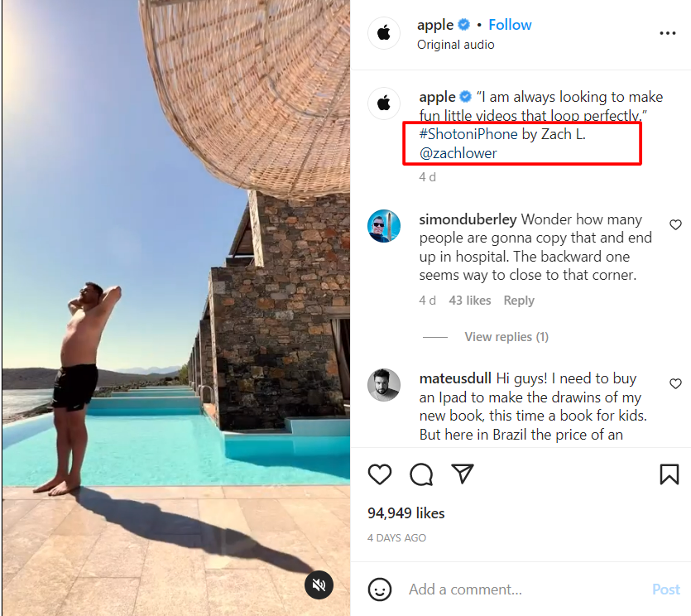Save the post with the bookmark icon

coord(668,474)
